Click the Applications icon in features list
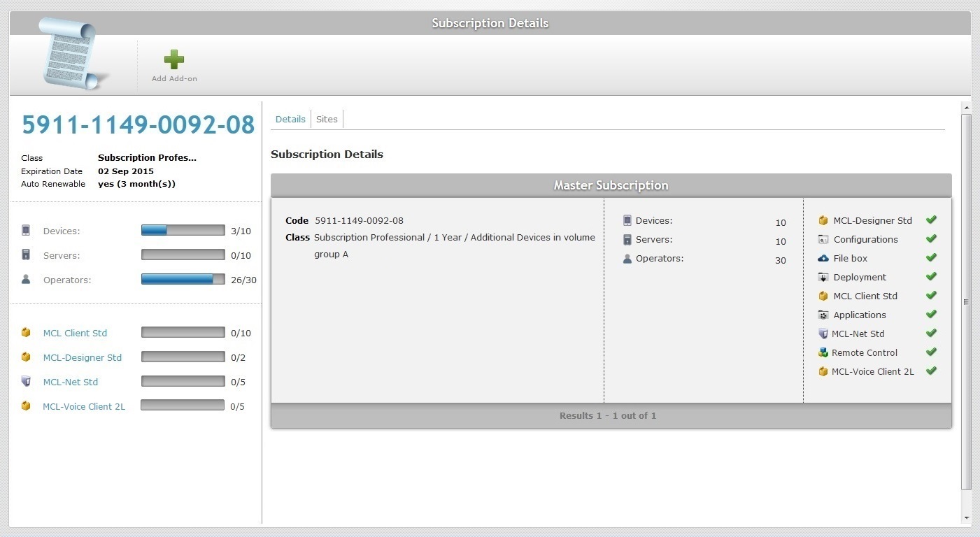The width and height of the screenshot is (980, 537). pyautogui.click(x=823, y=315)
